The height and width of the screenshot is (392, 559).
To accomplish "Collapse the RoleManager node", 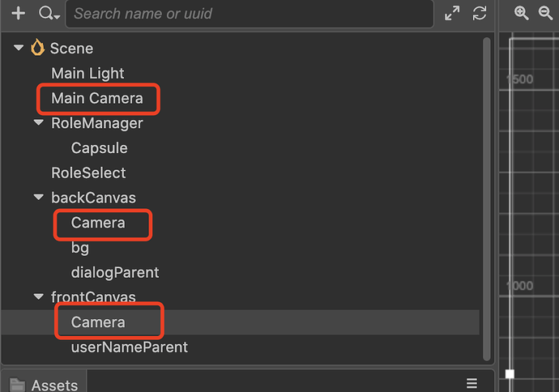I will point(38,123).
